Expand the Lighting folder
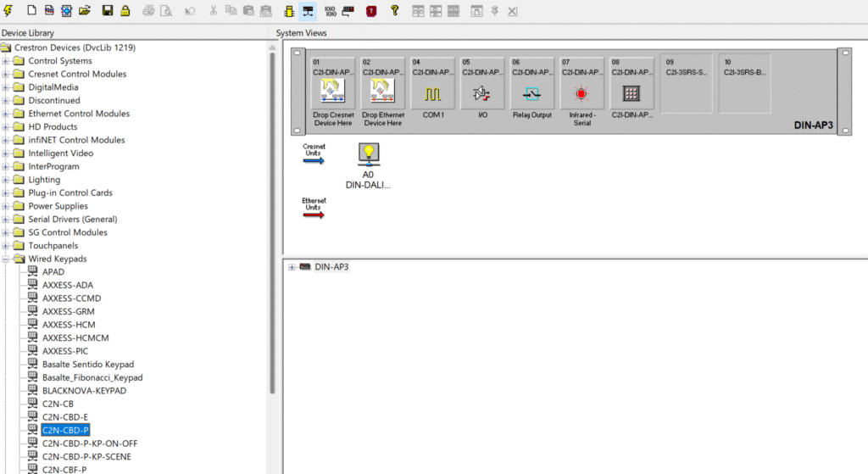Viewport: 868px width, 474px height. (6, 180)
